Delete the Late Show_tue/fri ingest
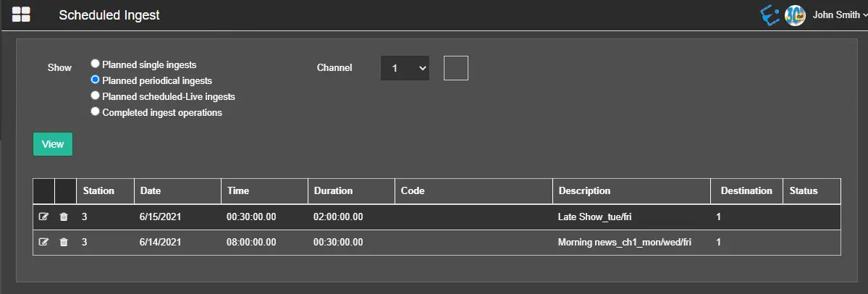 point(64,217)
